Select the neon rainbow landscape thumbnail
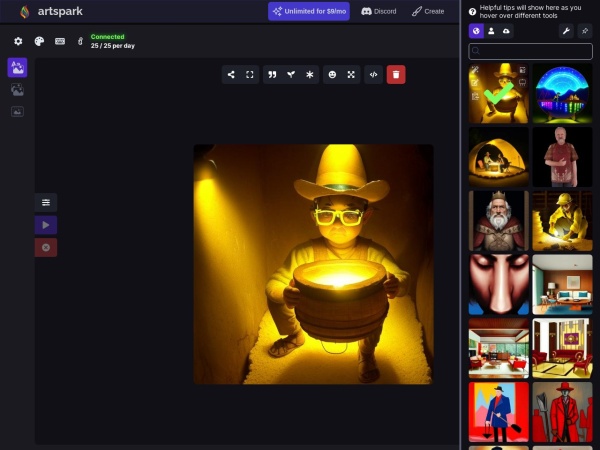Viewport: 600px width, 450px height. 562,93
